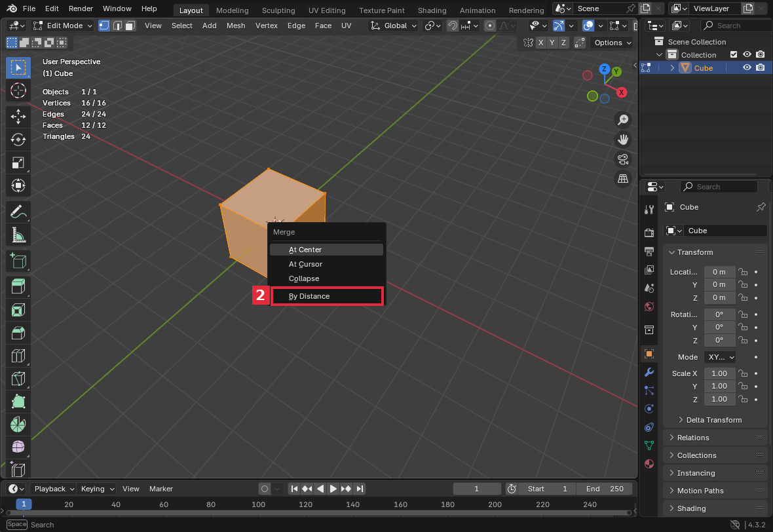This screenshot has height=532, width=773.
Task: Switch to the Modeling workspace tab
Action: pyautogui.click(x=232, y=10)
